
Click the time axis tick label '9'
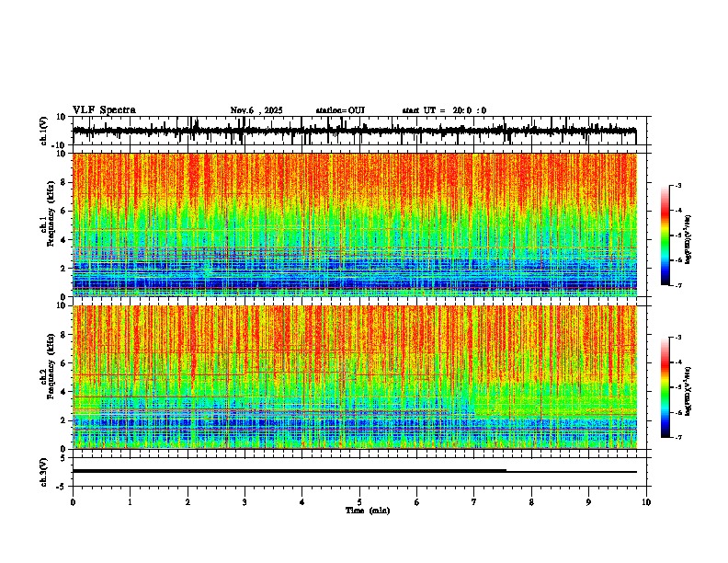[x=588, y=502]
